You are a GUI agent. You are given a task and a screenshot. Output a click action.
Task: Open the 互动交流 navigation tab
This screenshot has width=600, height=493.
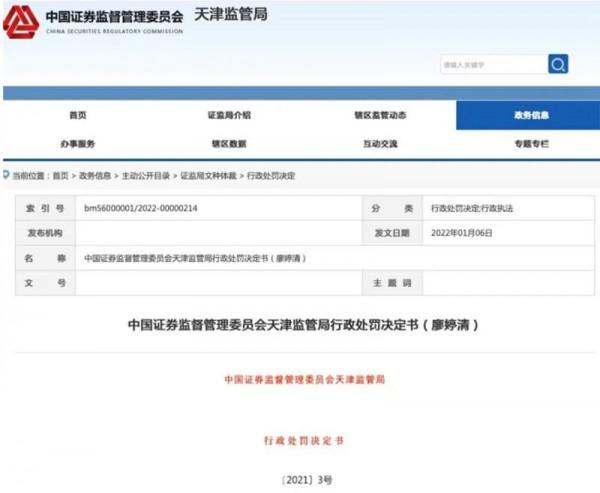click(380, 144)
